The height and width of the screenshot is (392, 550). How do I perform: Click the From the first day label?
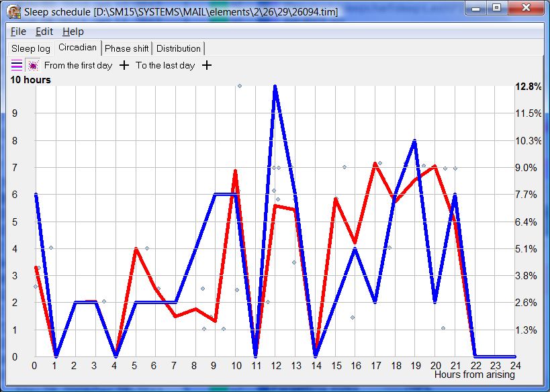[78, 65]
